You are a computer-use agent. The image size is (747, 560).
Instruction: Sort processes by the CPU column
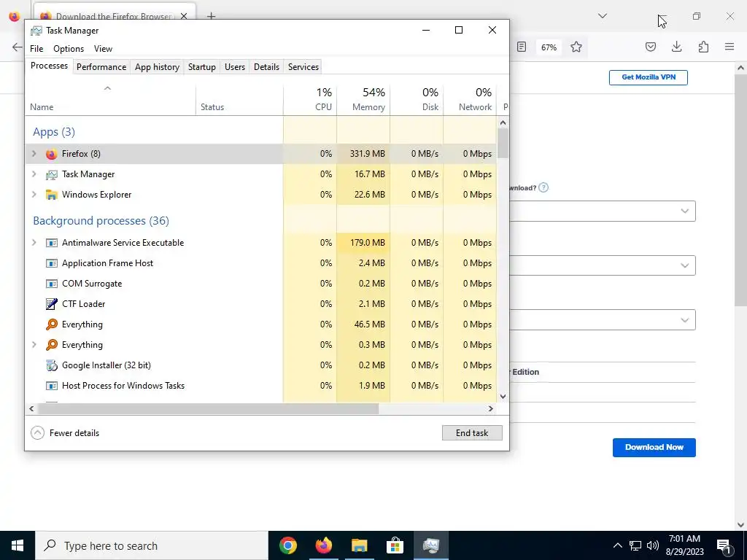coord(310,99)
